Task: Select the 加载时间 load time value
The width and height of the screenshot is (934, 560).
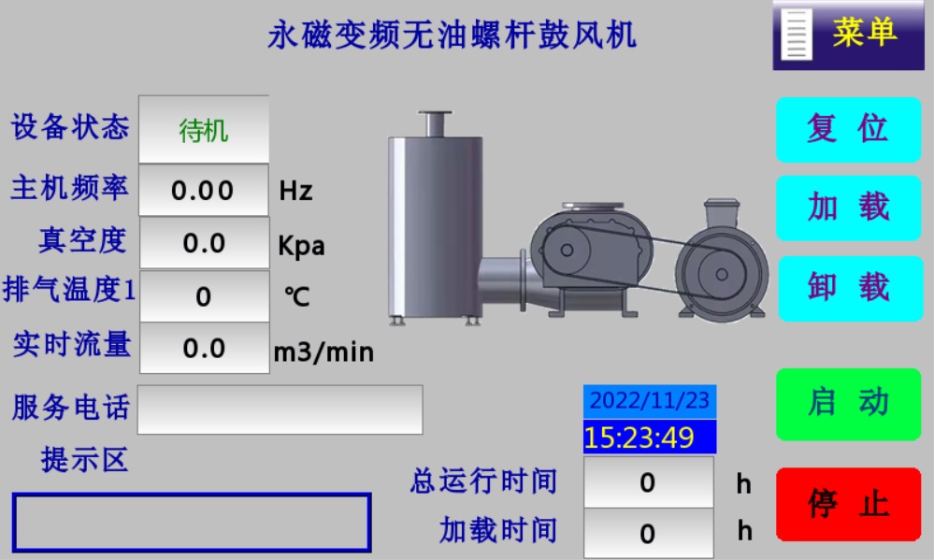Action: pyautogui.click(x=647, y=529)
